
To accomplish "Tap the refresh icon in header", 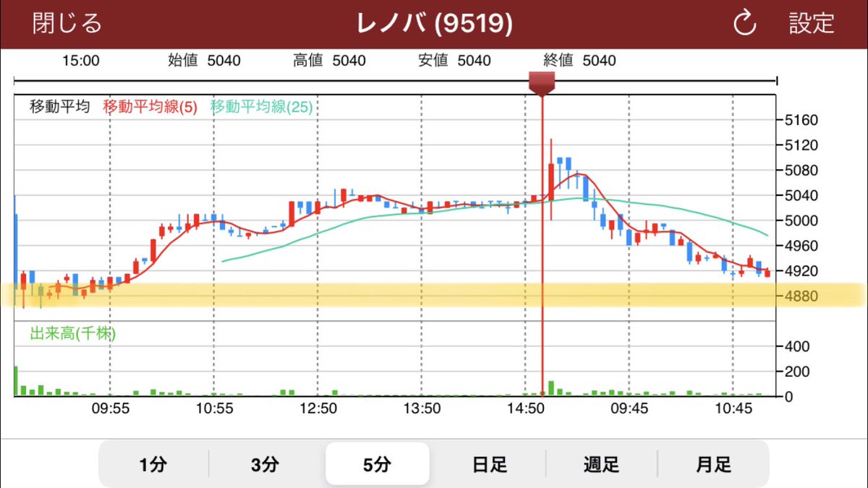I will [x=744, y=24].
